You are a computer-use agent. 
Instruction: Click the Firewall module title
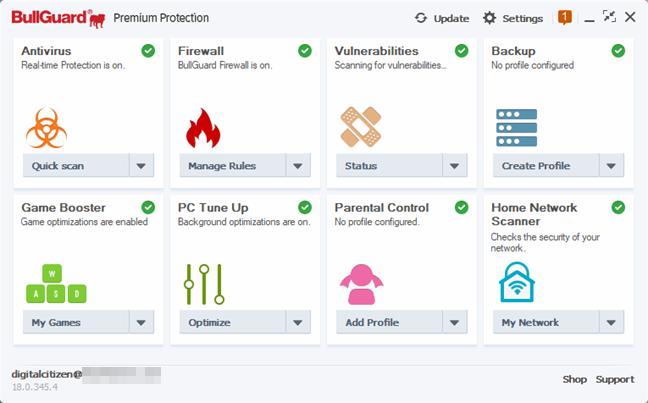(201, 51)
